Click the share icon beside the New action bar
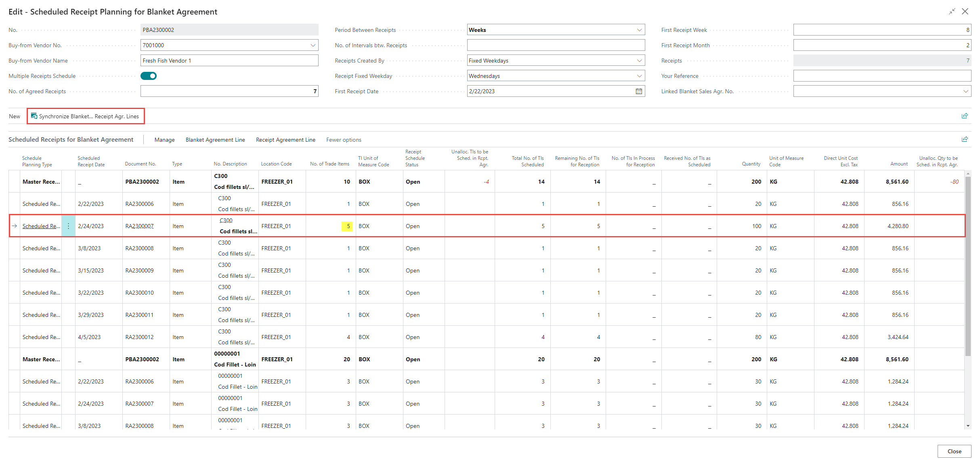 click(965, 116)
